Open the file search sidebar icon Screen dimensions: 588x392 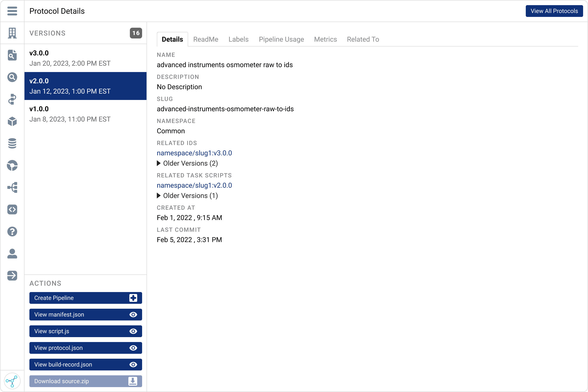12,55
